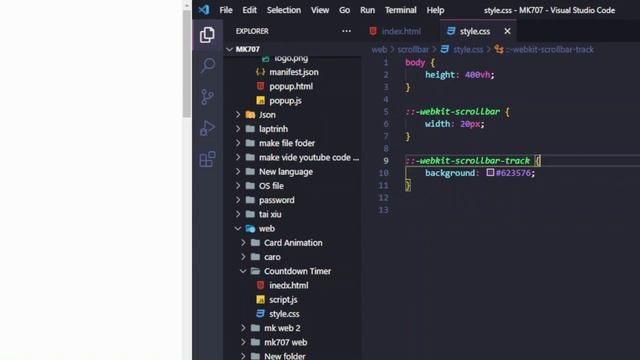Screen dimensions: 640x360
Task: Expand the mk707 web folder
Action: [243, 342]
